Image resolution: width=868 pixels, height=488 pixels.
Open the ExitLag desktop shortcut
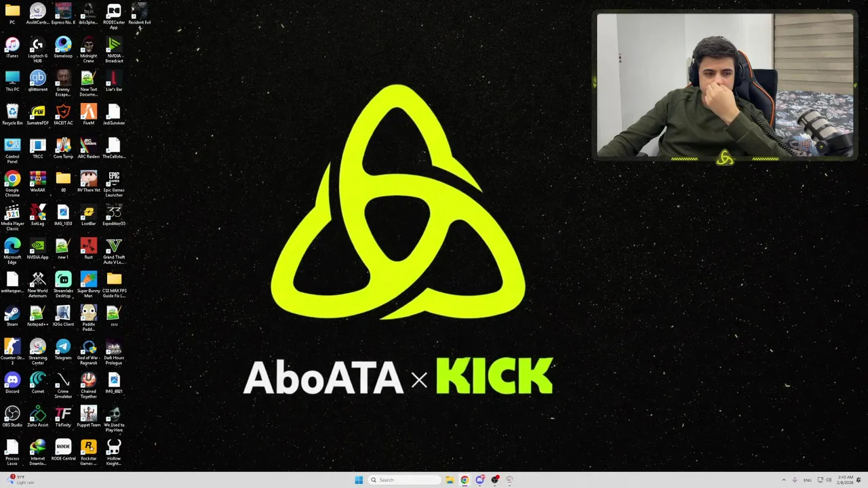(38, 216)
